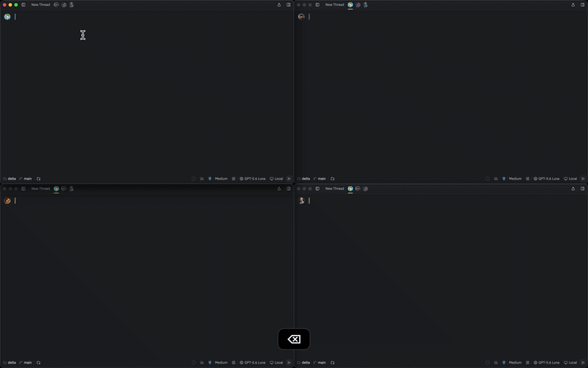The width and height of the screenshot is (588, 368).
Task: Click the send arrow in the top-left window
Action: pos(289,179)
